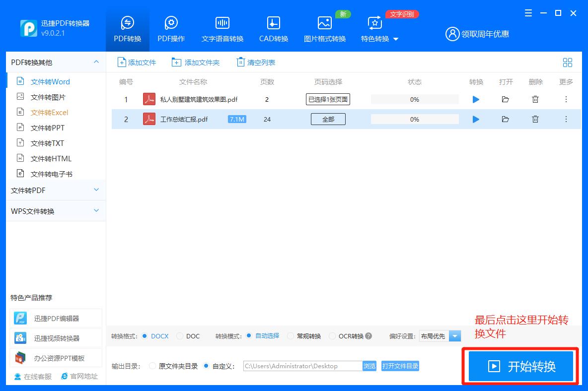
Task: Select the DOC output format radio
Action: tap(181, 336)
